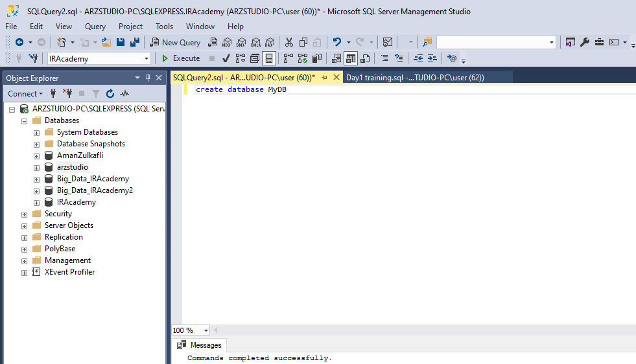Click the Query Options icon
The height and width of the screenshot is (364, 636).
254,58
